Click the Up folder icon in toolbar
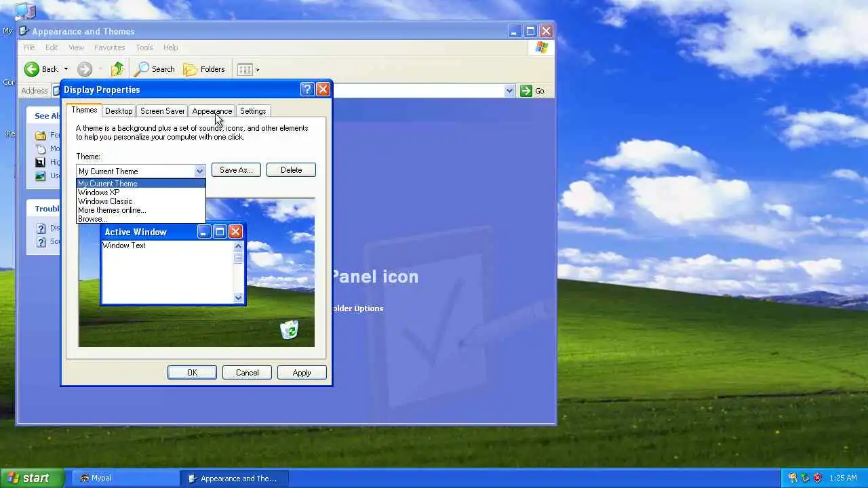The height and width of the screenshot is (488, 868). click(117, 69)
